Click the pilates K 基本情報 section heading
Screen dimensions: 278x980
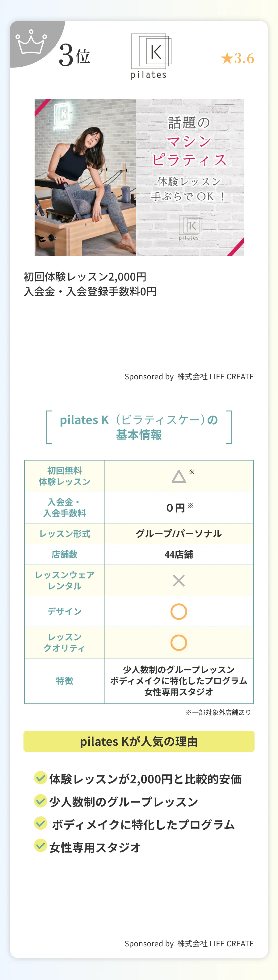pyautogui.click(x=139, y=427)
